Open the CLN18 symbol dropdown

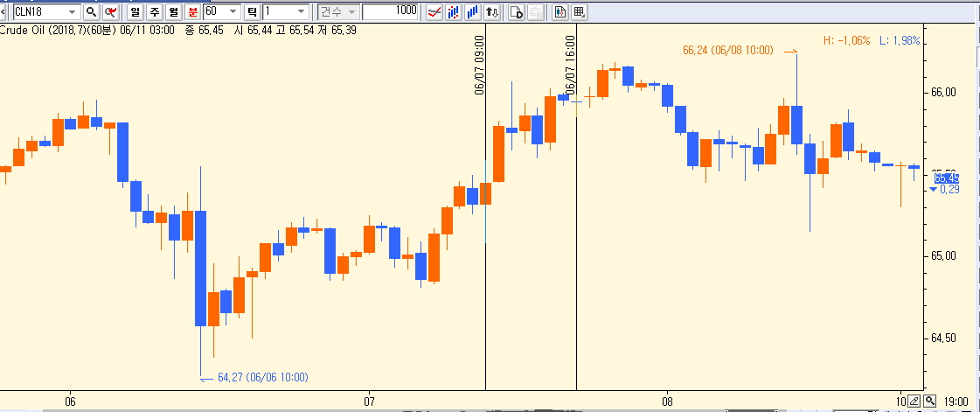tap(70, 12)
